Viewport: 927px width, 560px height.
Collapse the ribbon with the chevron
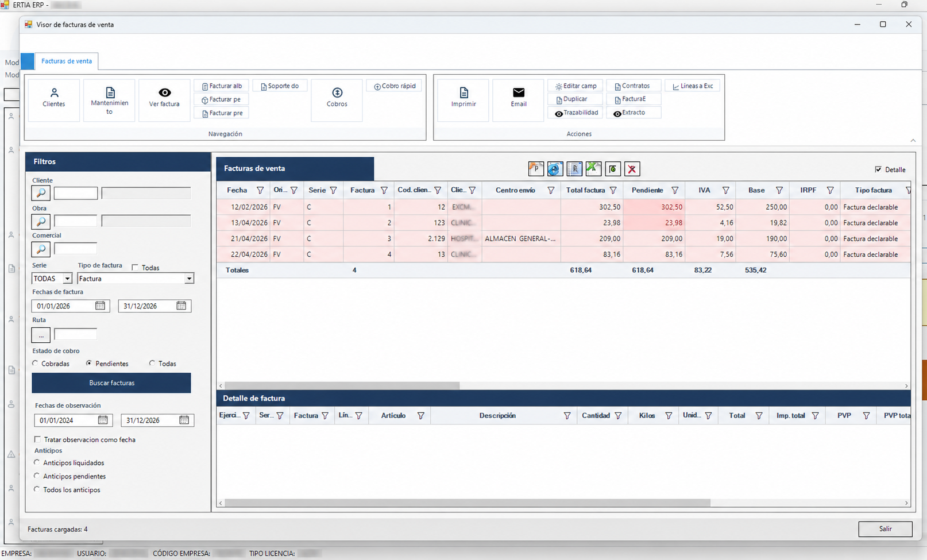click(913, 141)
